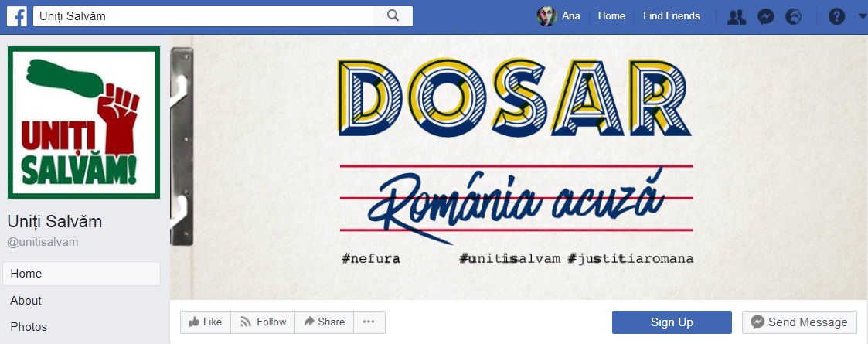The height and width of the screenshot is (344, 868).
Task: Click Ana's profile avatar picture
Action: [546, 16]
